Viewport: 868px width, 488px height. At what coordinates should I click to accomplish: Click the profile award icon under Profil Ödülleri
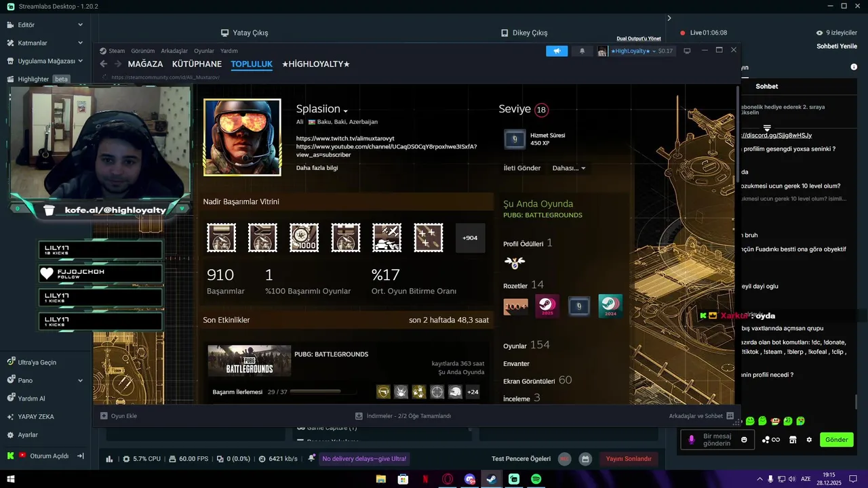515,262
